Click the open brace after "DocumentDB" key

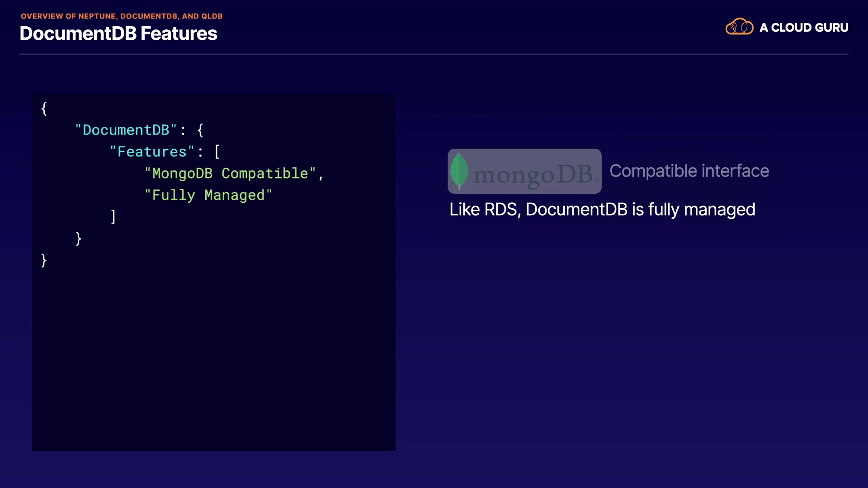pyautogui.click(x=200, y=130)
